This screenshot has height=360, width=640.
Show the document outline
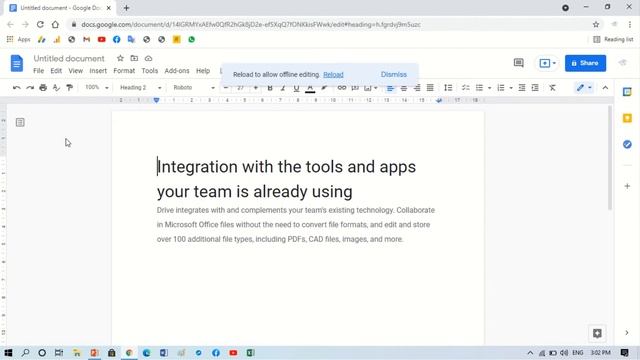coord(20,122)
